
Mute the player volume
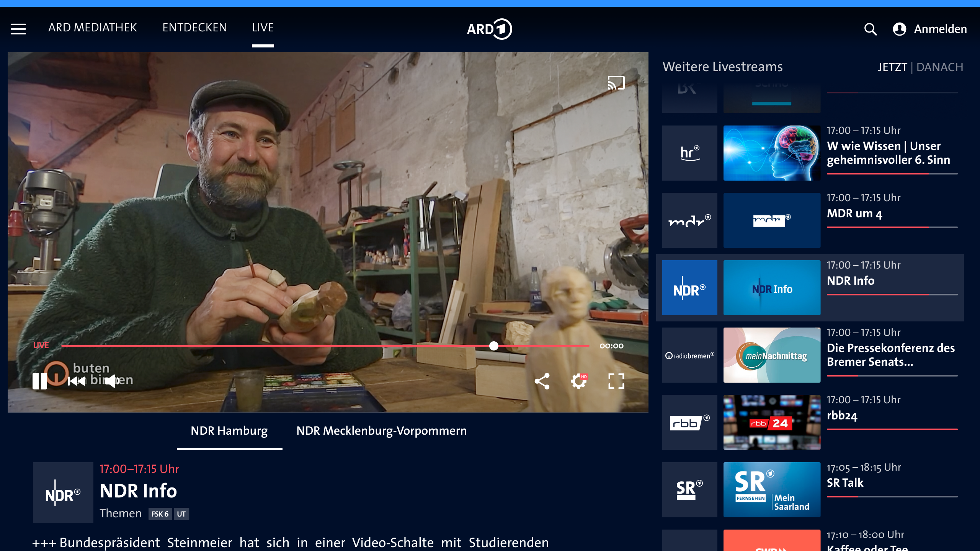coord(111,381)
